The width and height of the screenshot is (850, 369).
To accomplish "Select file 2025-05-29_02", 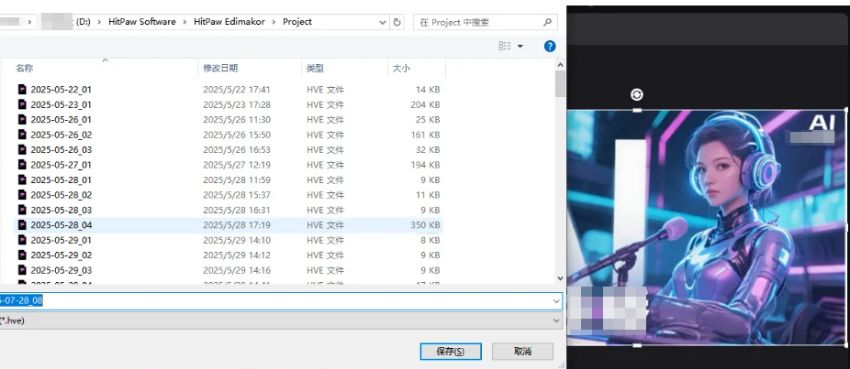I will 61,255.
